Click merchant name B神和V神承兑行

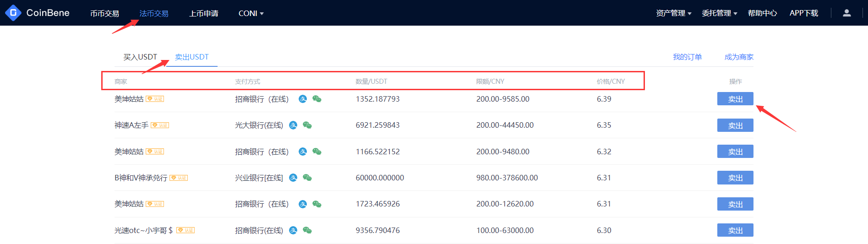tap(141, 178)
